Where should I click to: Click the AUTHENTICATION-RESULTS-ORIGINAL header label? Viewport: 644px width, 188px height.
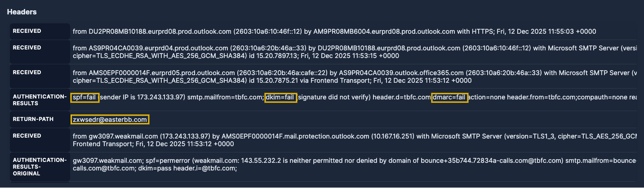point(40,166)
